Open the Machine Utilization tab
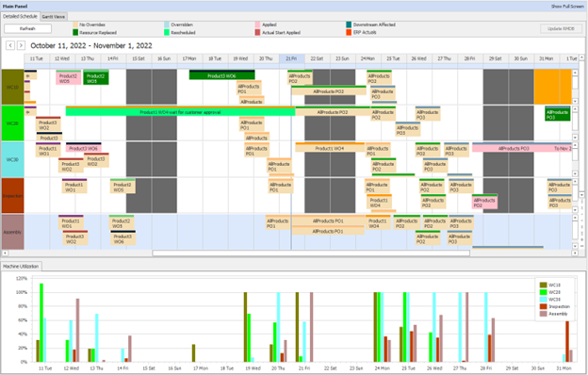Image resolution: width=588 pixels, height=375 pixels. click(21, 267)
